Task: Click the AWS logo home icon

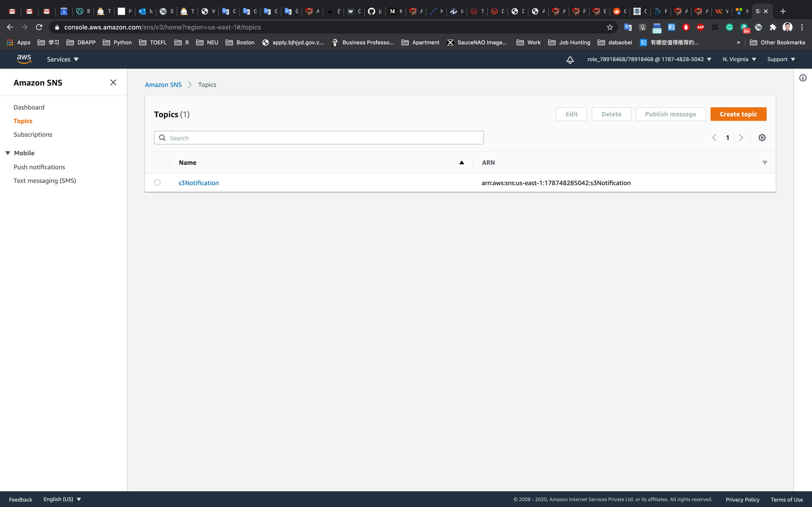Action: [24, 59]
